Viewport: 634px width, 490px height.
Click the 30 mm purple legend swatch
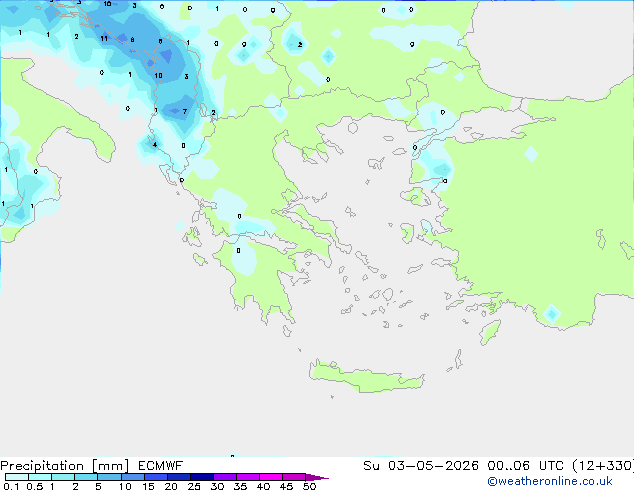pos(224,477)
